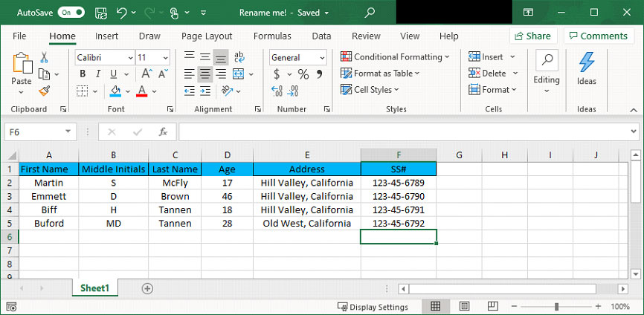Click the Increase Indent icon
644x315 pixels.
point(205,91)
